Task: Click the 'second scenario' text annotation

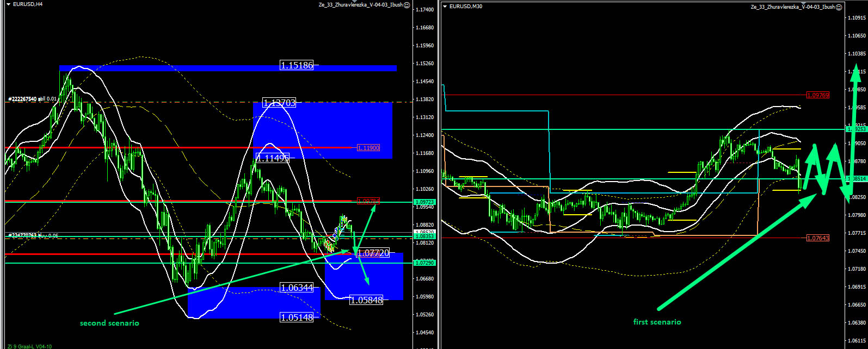Action: (109, 323)
